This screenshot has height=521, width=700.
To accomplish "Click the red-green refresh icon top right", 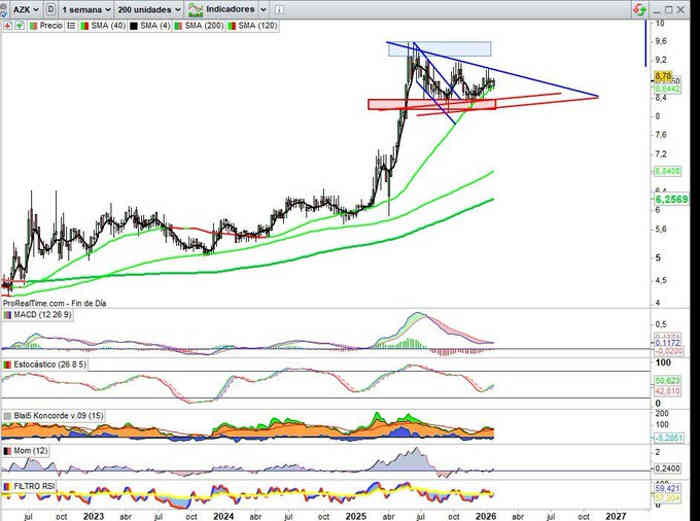I will tap(637, 9).
